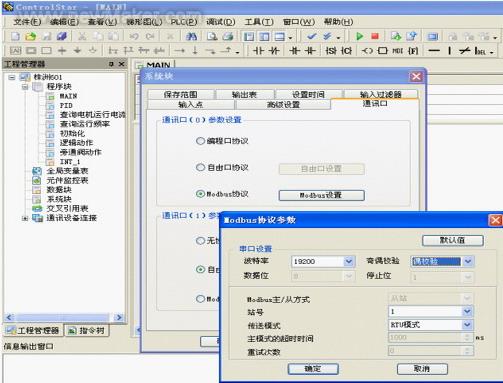The width and height of the screenshot is (503, 383).
Task: Switch to the 指令树 bottom tab
Action: pyautogui.click(x=87, y=330)
